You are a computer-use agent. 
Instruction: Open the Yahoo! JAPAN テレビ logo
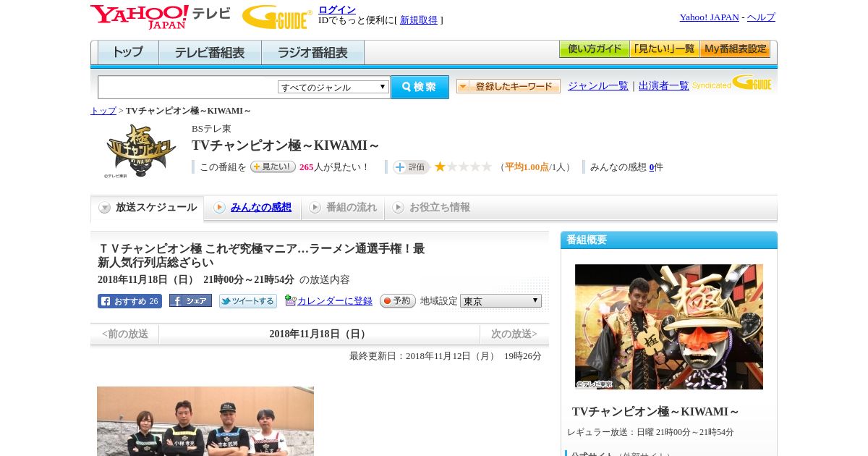pyautogui.click(x=161, y=17)
